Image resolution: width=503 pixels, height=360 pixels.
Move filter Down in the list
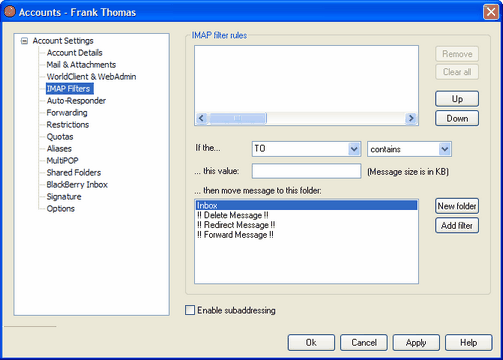click(457, 118)
